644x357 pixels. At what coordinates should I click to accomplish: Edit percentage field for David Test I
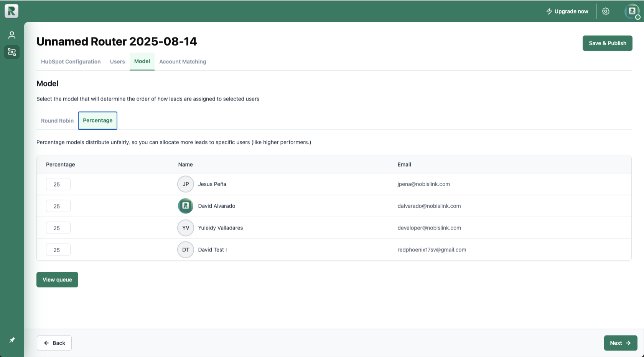pyautogui.click(x=58, y=250)
